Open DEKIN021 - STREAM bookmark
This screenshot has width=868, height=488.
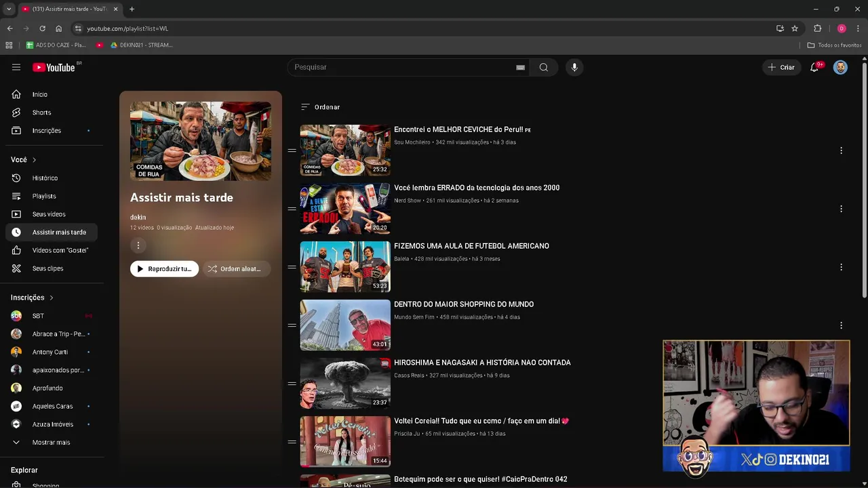click(141, 45)
